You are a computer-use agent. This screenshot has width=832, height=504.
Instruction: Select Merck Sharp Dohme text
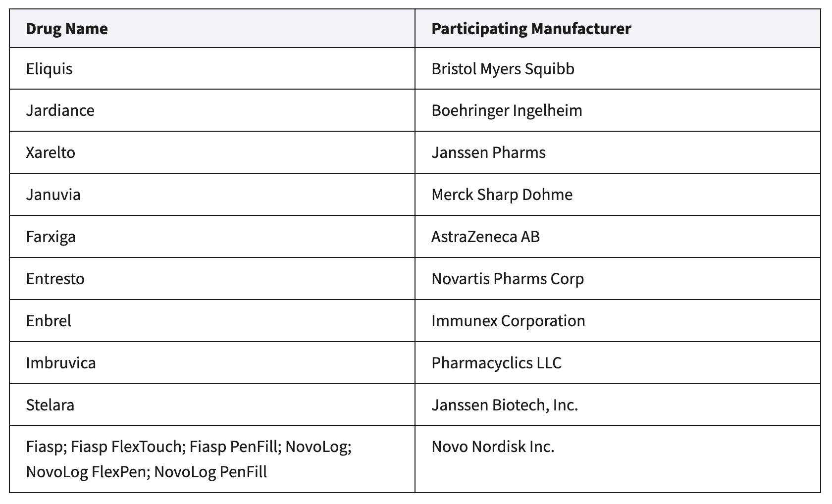pos(502,195)
